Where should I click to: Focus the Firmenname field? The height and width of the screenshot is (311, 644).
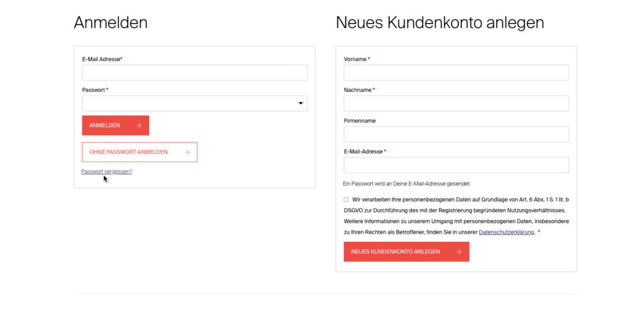[456, 134]
